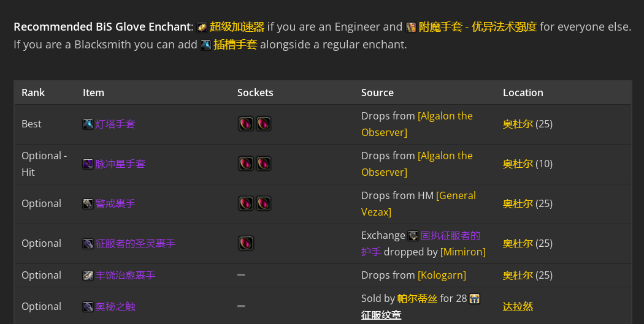
Task: Click the 丰饶治愈裹手 item icon
Action: [x=88, y=276]
